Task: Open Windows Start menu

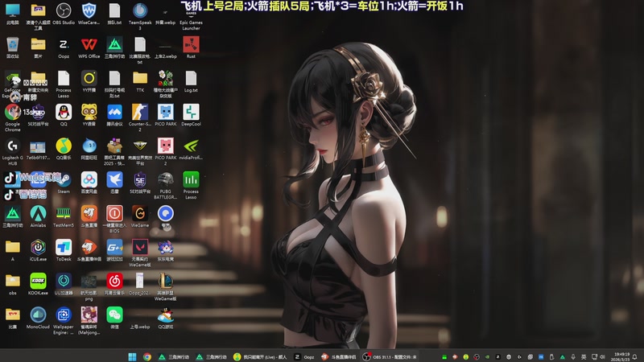Action: point(132,356)
